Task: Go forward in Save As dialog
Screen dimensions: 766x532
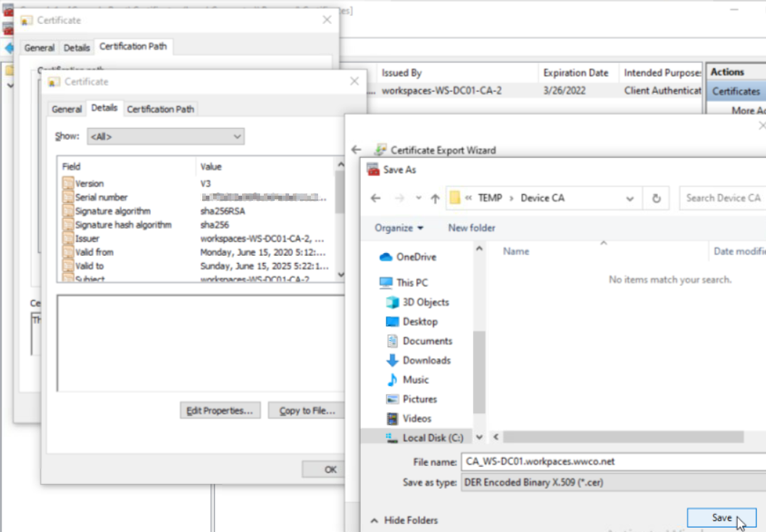Action: tap(399, 198)
